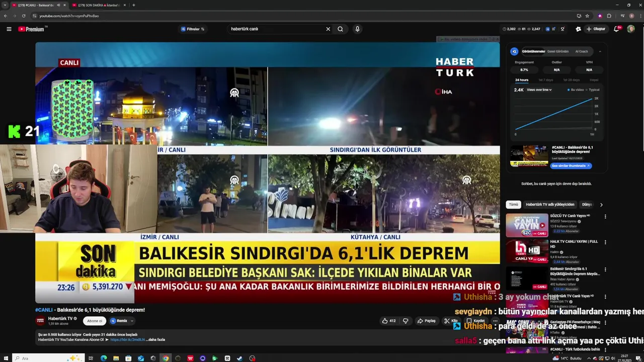Switch to the Genel Görünüm tab
This screenshot has height=362, width=644.
pos(558,51)
